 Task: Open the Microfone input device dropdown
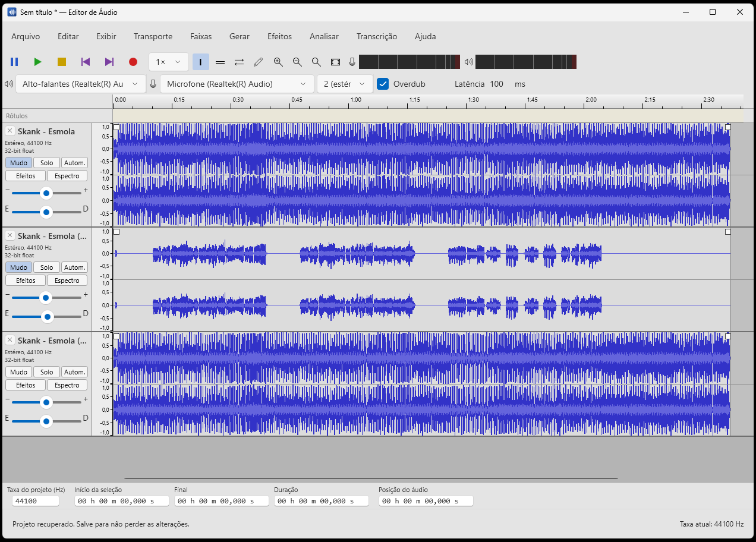237,84
